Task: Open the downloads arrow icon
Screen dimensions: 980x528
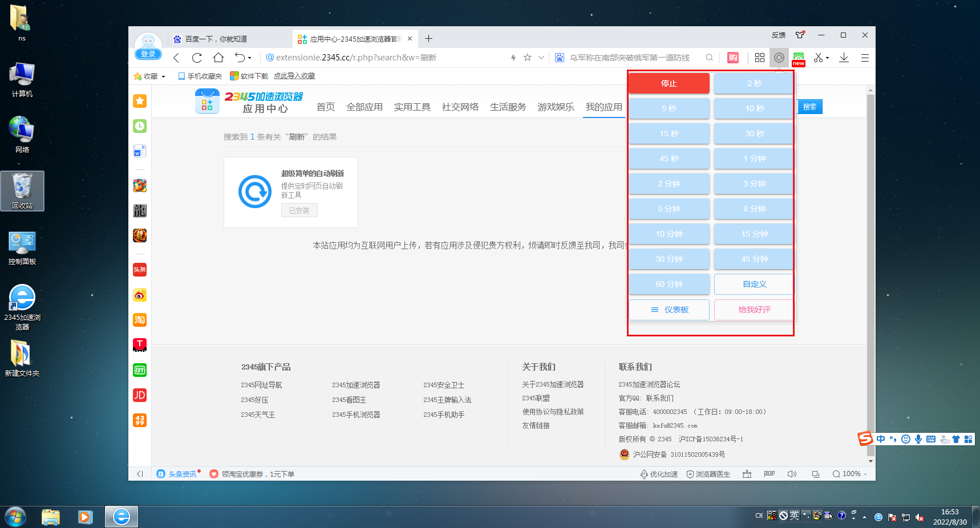Action: tap(844, 58)
